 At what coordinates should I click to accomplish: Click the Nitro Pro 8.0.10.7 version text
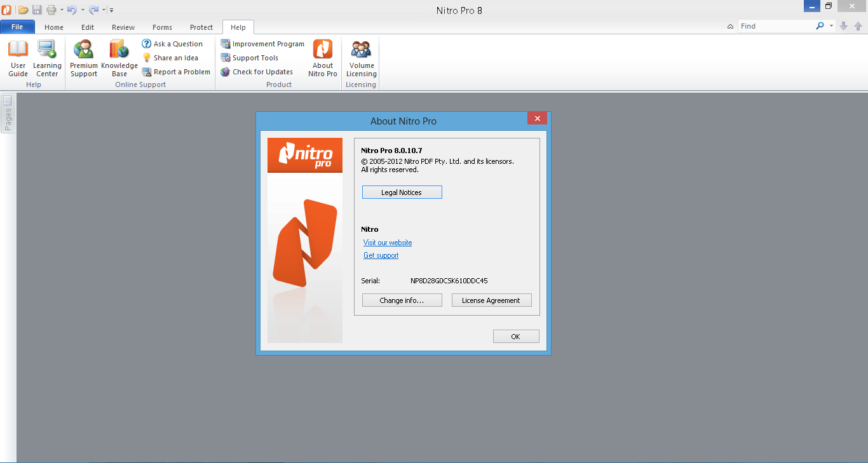point(391,151)
